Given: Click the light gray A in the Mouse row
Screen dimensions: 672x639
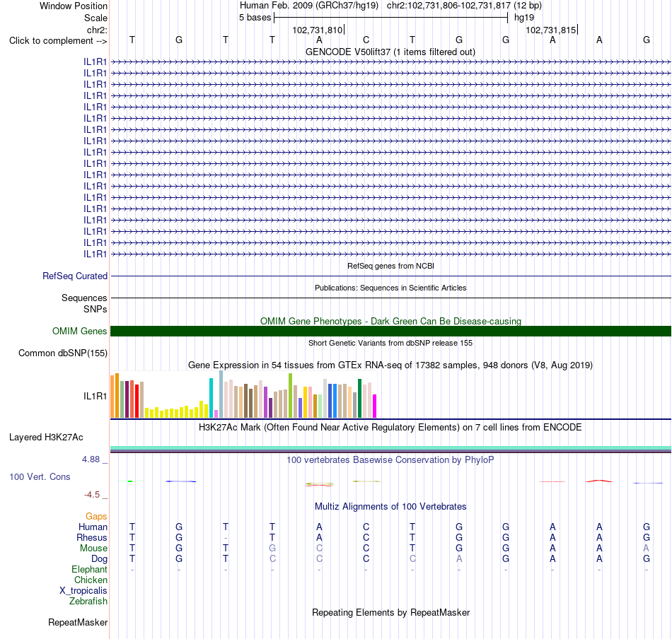Looking at the screenshot, I should point(647,549).
